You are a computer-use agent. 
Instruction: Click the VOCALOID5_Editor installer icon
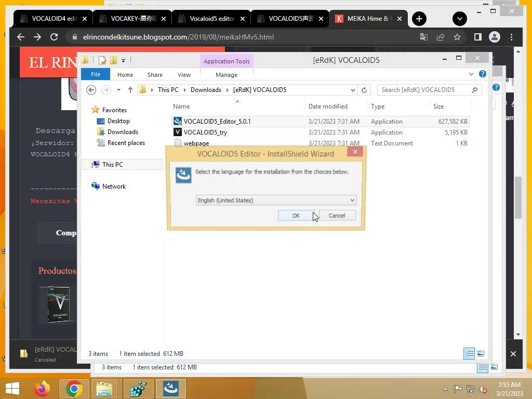[x=178, y=121]
